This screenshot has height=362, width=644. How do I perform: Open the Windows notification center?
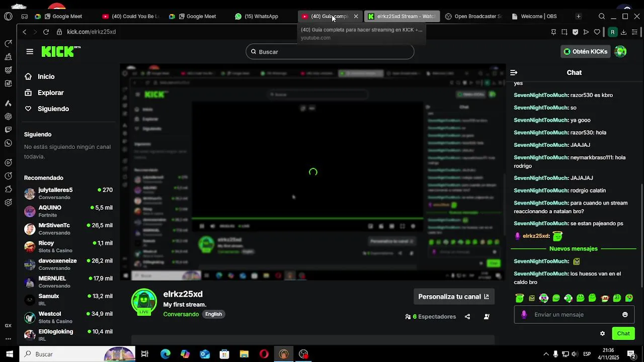point(631,354)
